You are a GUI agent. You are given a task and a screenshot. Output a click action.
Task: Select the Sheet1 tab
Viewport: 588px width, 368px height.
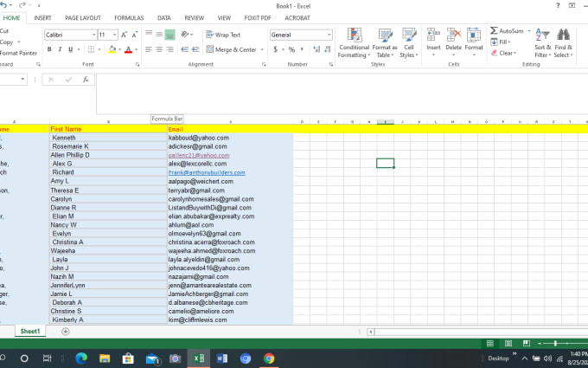30,331
